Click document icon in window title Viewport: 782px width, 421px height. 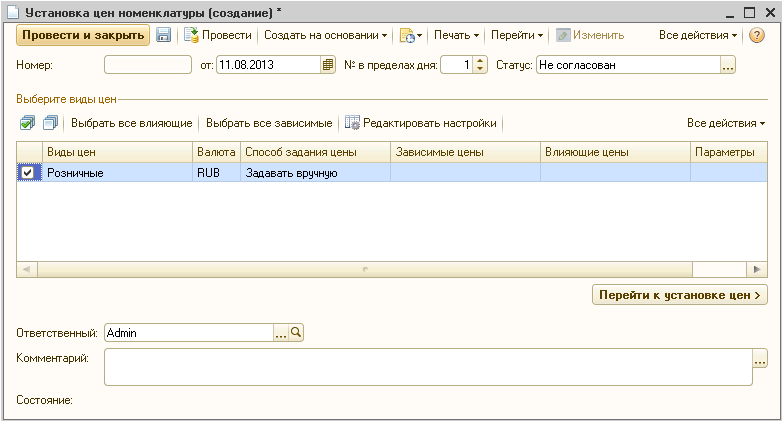pyautogui.click(x=13, y=12)
